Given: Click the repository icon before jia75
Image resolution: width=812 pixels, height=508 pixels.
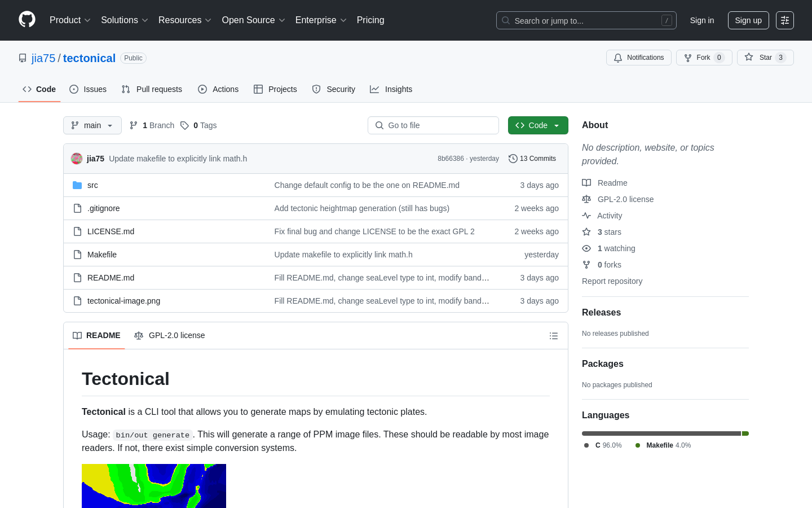Looking at the screenshot, I should pyautogui.click(x=23, y=58).
